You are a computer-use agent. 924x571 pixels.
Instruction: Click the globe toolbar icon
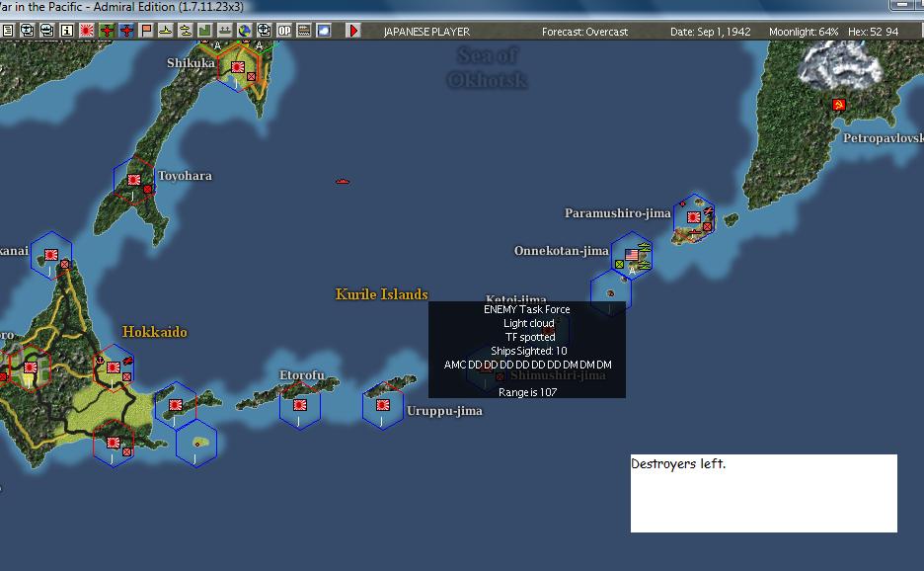point(245,31)
